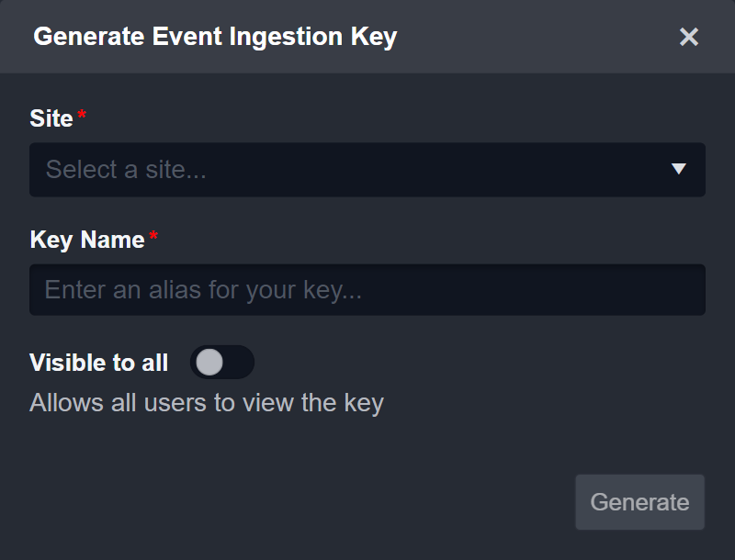Click the Key Name label

(x=87, y=240)
